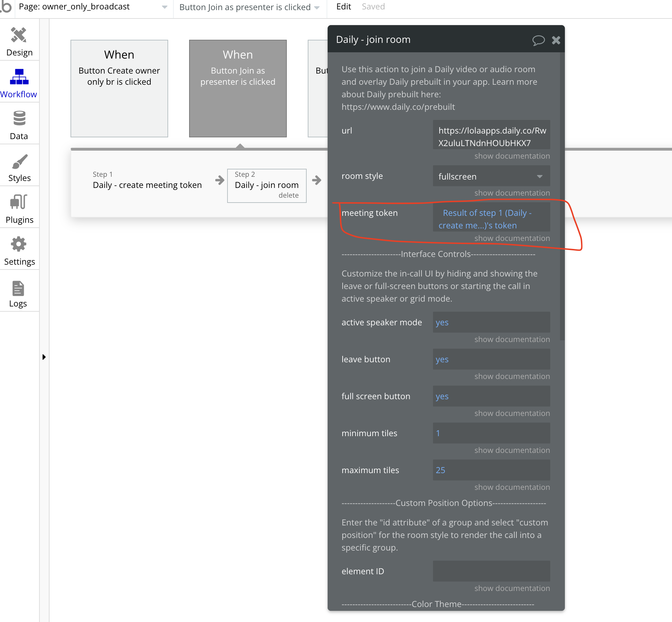The image size is (672, 622).
Task: Toggle leave button yes value
Action: [491, 359]
